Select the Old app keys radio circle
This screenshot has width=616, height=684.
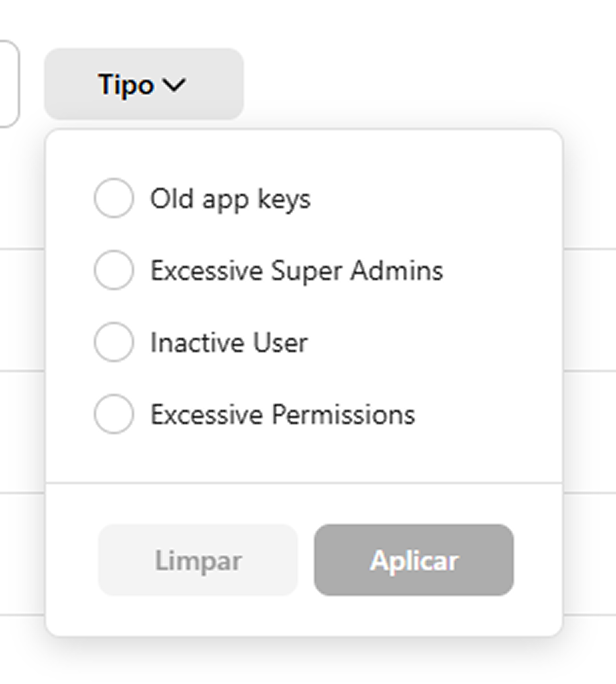(113, 198)
